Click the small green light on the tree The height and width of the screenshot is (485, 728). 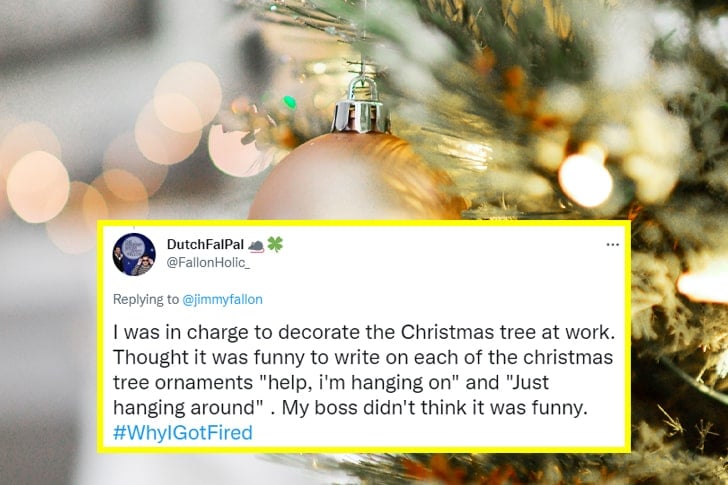tap(290, 102)
